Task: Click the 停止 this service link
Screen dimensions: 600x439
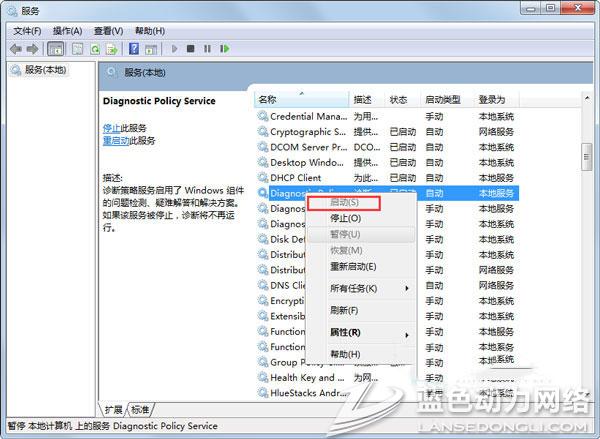Action: [111, 128]
